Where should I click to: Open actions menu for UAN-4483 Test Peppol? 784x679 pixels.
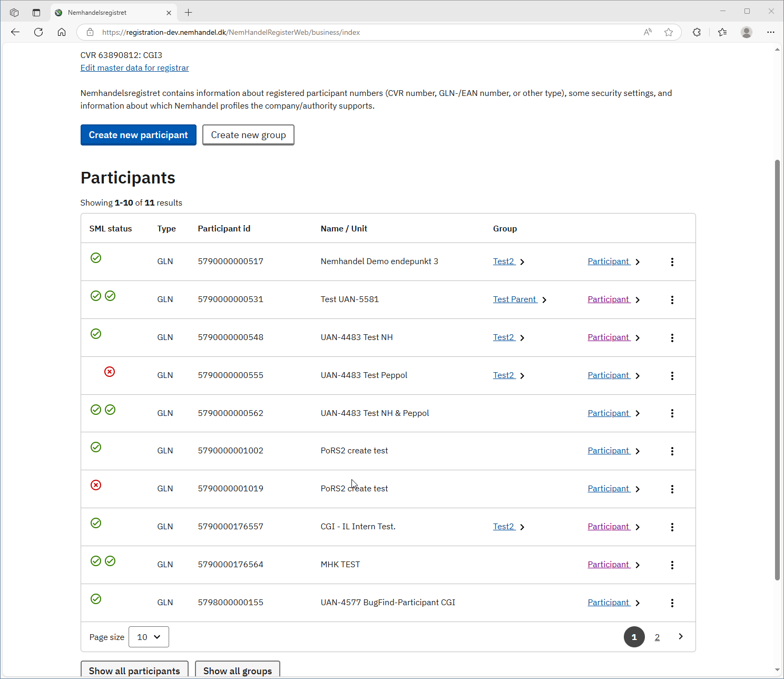tap(672, 376)
